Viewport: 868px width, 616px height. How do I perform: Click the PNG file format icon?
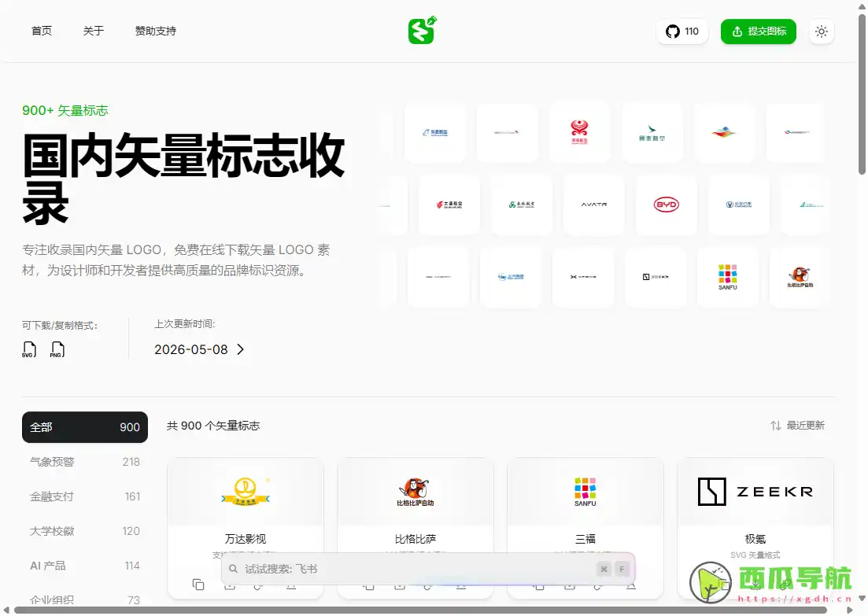click(57, 350)
